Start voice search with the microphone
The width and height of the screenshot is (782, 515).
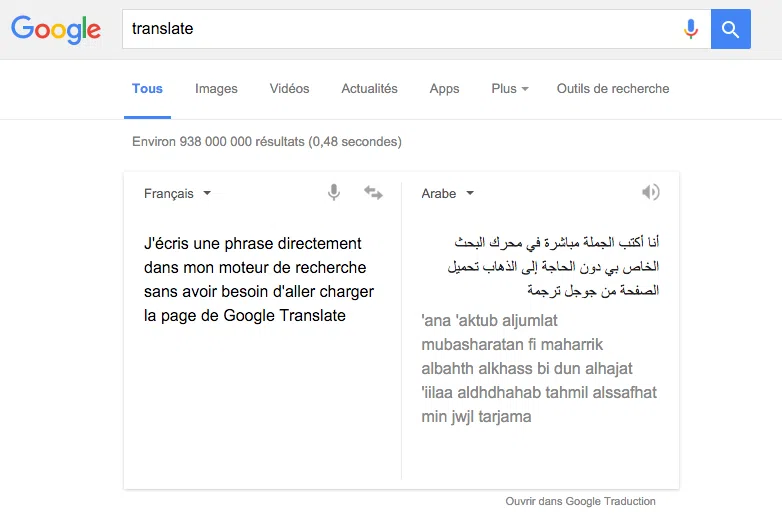tap(691, 29)
